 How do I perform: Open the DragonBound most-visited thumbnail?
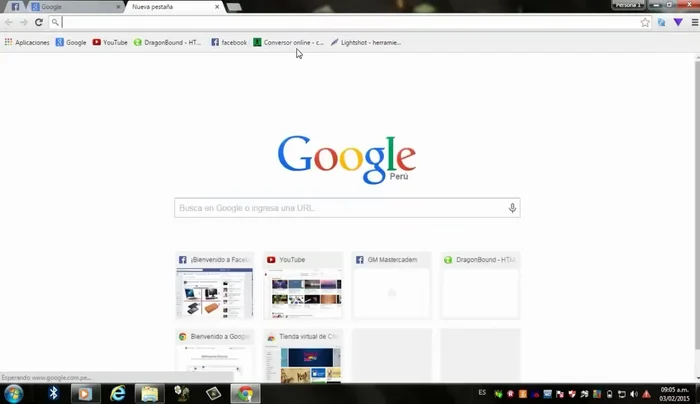pos(480,286)
